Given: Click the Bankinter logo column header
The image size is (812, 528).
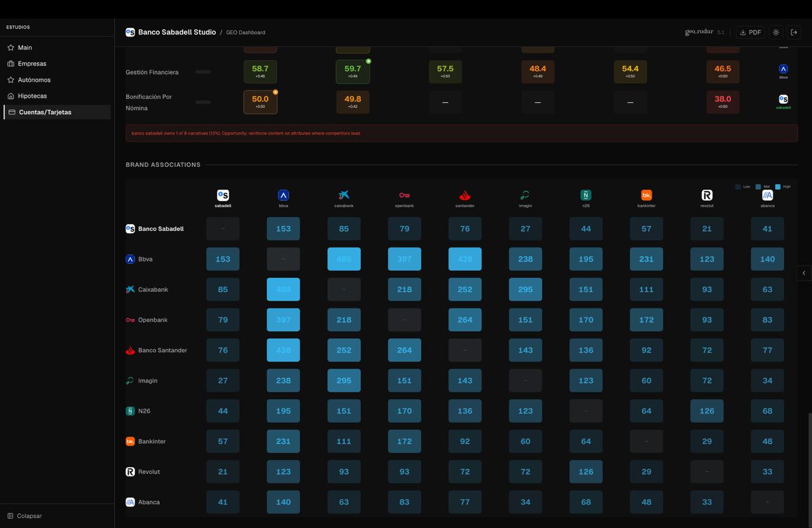Looking at the screenshot, I should (646, 195).
